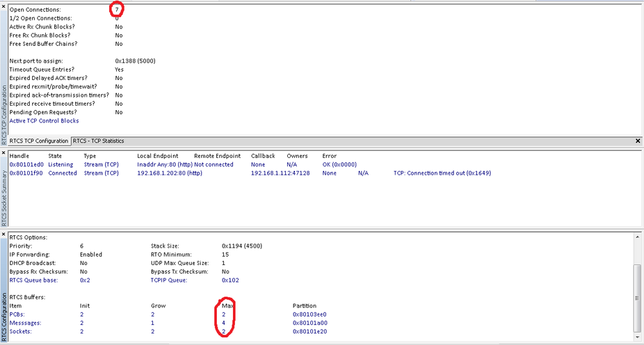Click the RTCS Queue base value 0x2

85,280
